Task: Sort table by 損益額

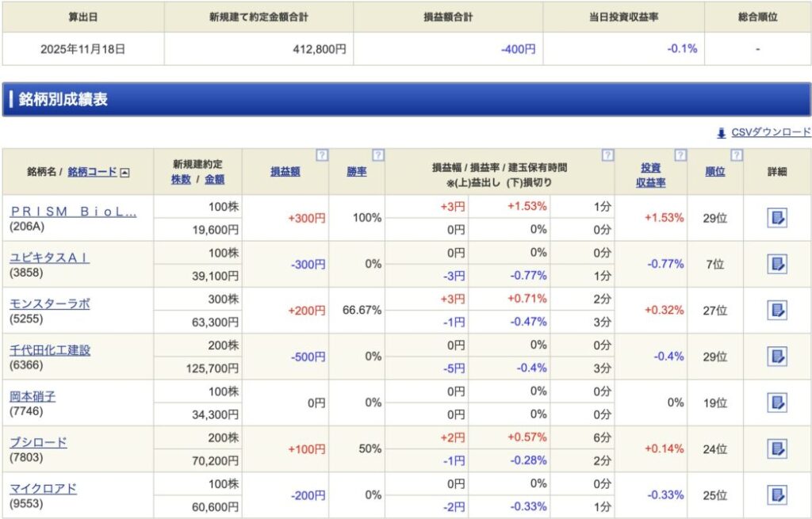Action: [x=285, y=172]
